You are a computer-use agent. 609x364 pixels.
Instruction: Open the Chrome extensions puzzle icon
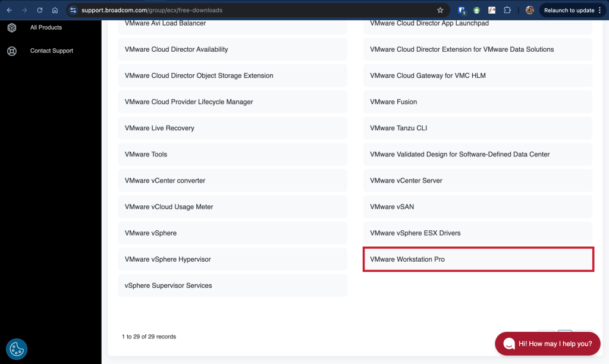507,10
